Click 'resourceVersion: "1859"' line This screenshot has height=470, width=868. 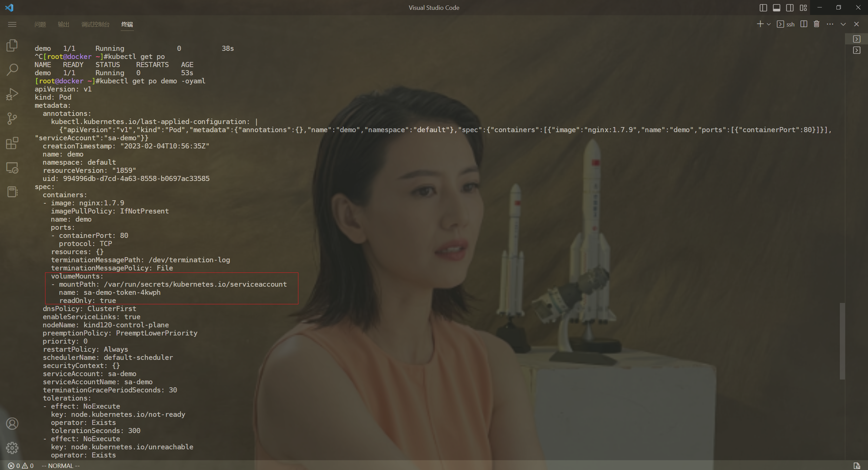pos(90,170)
